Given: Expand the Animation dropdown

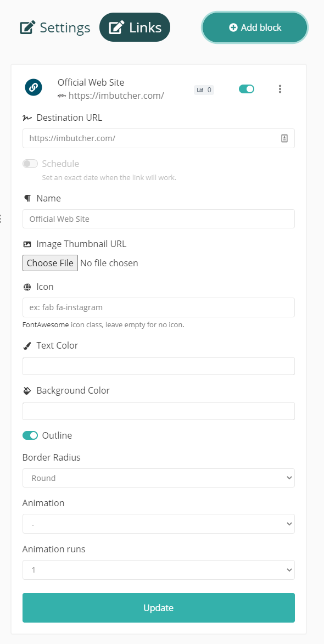Looking at the screenshot, I should click(x=159, y=524).
